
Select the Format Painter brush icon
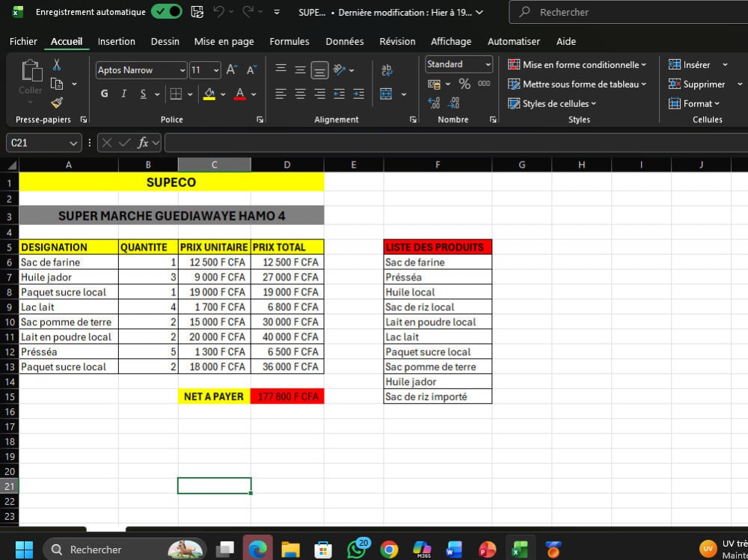57,102
